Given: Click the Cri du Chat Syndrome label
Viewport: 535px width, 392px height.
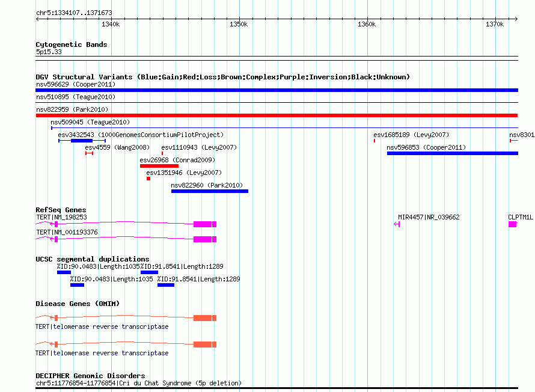Looking at the screenshot, I should point(138,383).
